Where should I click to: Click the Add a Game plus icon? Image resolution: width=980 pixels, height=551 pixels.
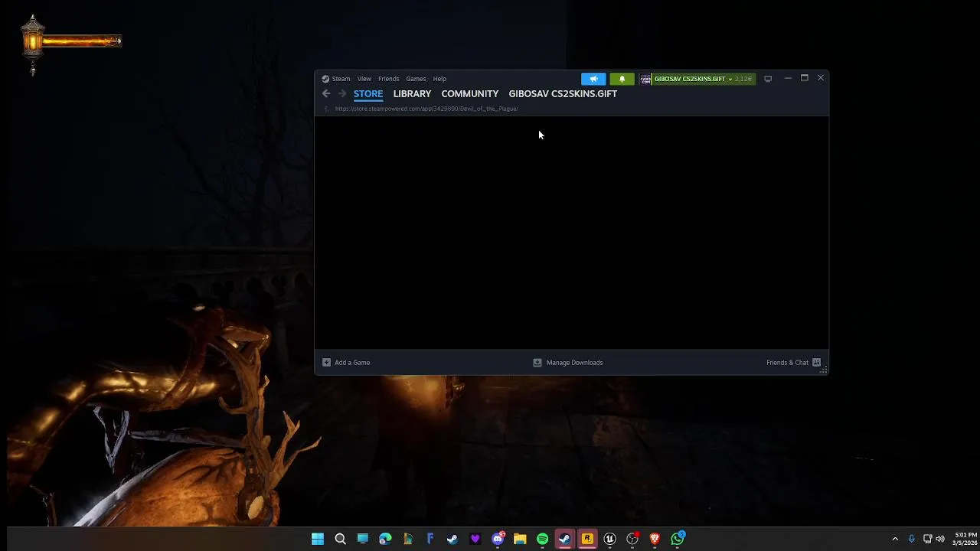point(326,363)
